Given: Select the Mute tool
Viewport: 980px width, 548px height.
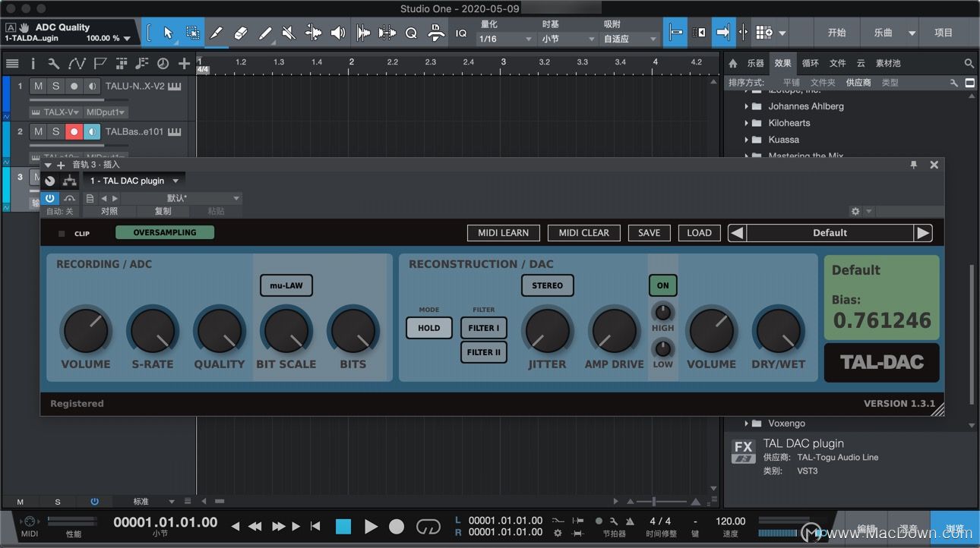Looking at the screenshot, I should (289, 33).
